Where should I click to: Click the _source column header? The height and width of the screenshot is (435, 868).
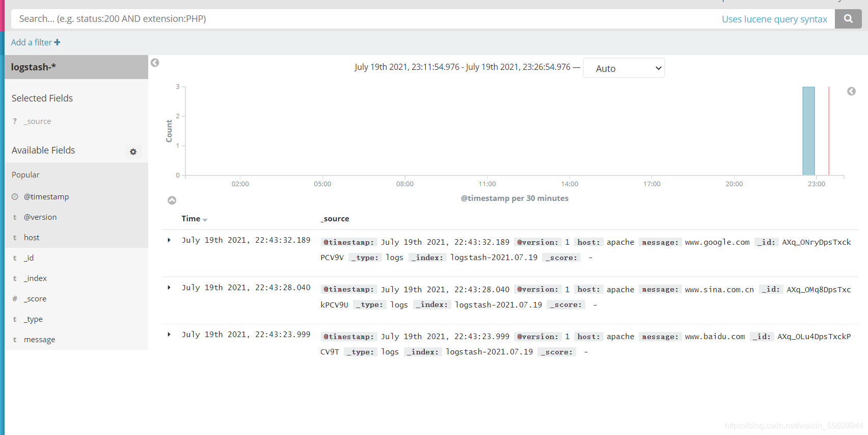tap(335, 219)
